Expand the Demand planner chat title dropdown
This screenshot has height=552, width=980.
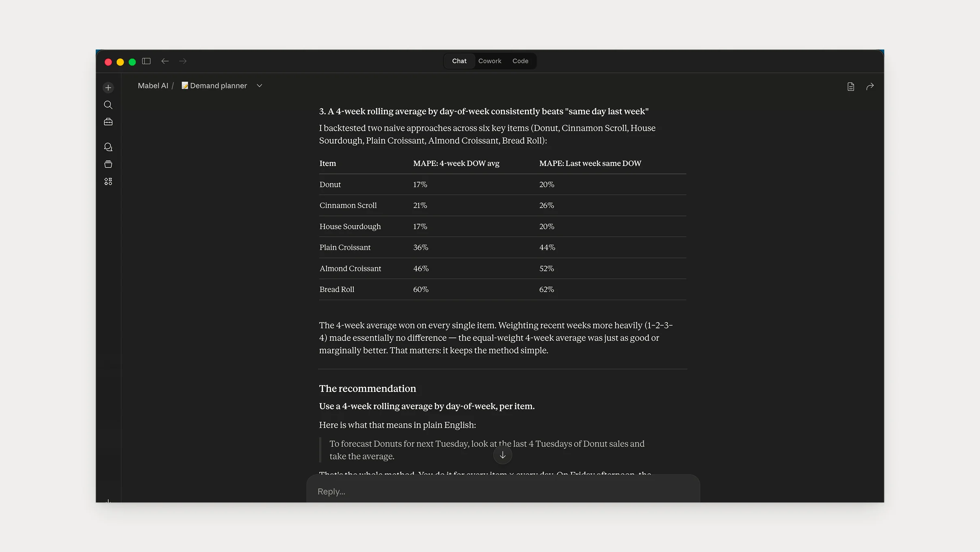(x=260, y=86)
